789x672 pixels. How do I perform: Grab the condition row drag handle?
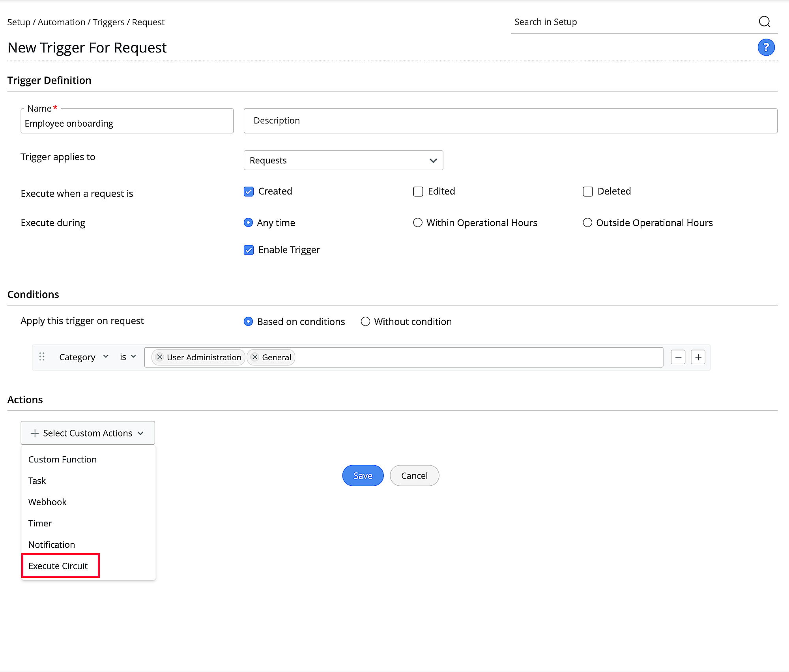[x=42, y=357]
